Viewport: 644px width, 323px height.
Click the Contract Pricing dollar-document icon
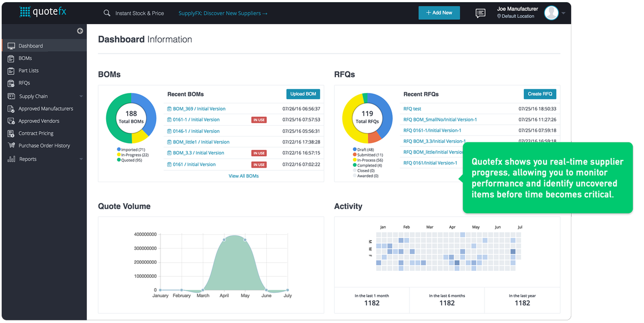11,133
